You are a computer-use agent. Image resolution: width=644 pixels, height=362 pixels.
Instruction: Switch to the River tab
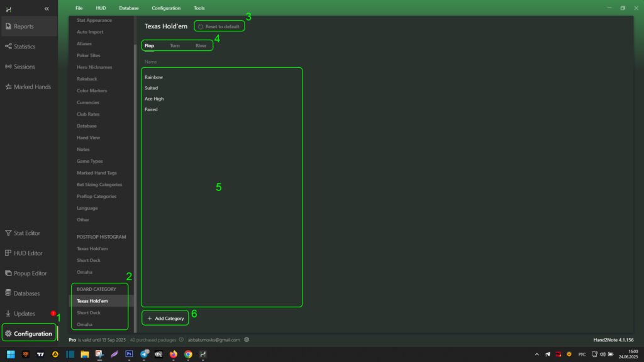tap(201, 46)
